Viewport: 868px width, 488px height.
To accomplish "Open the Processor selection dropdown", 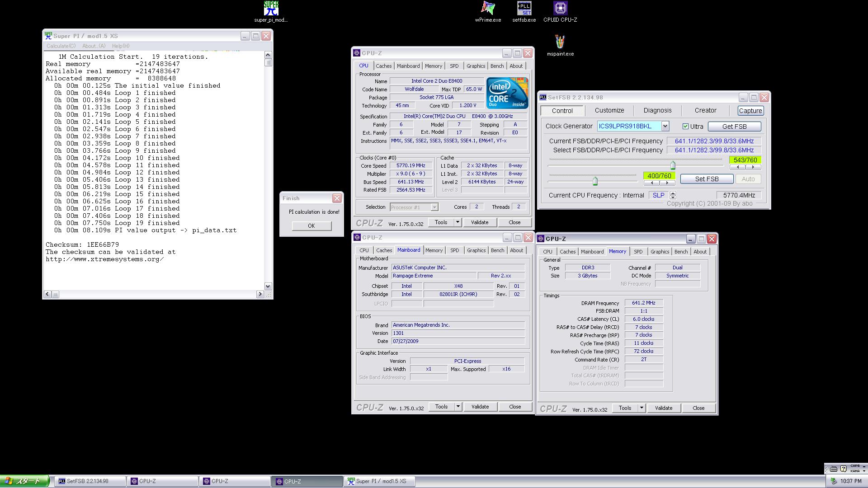I will 434,207.
